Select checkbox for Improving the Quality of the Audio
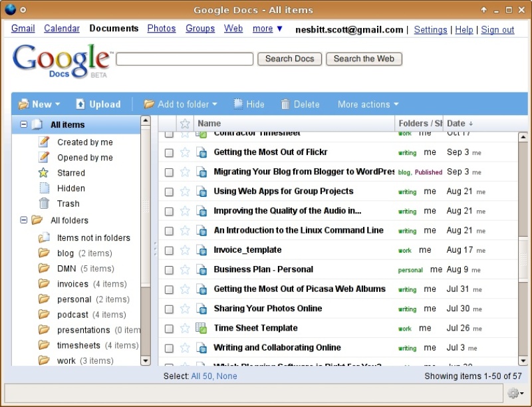 click(169, 211)
